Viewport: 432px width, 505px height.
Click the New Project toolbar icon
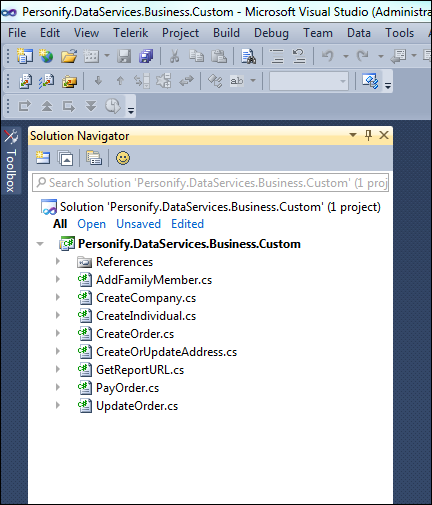[25, 56]
